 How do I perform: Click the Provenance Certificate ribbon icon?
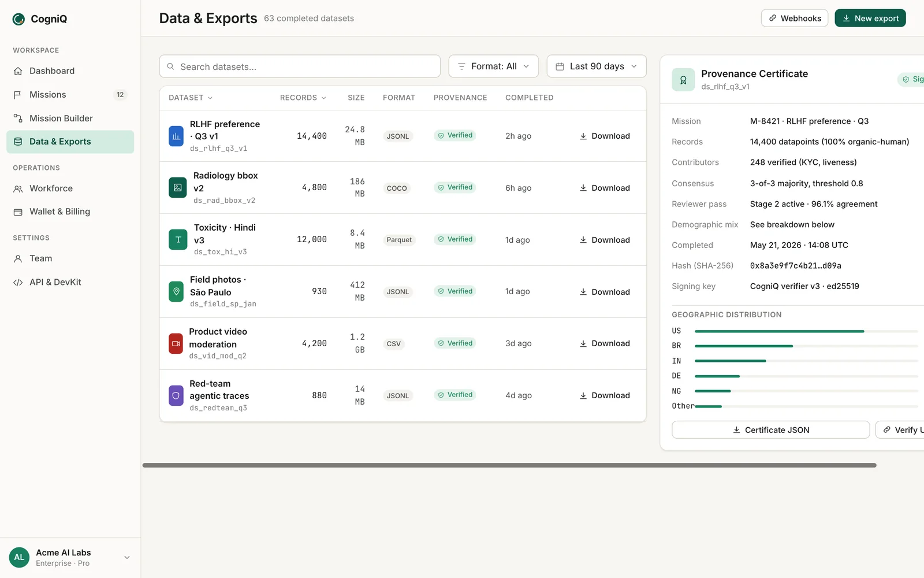click(683, 80)
